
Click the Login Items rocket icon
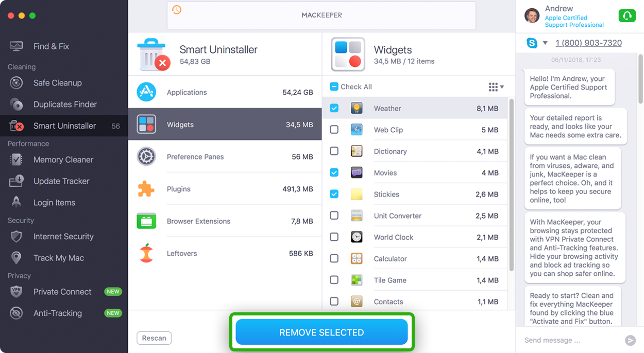(x=16, y=203)
